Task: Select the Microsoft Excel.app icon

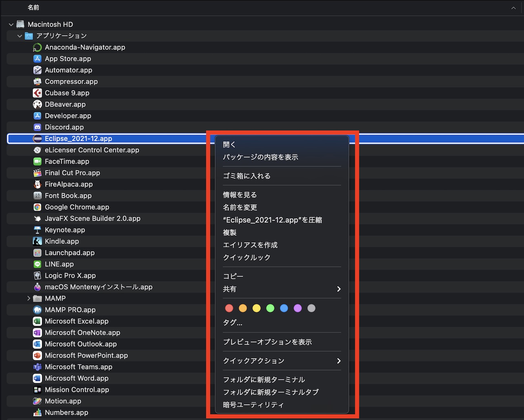Action: pos(37,321)
